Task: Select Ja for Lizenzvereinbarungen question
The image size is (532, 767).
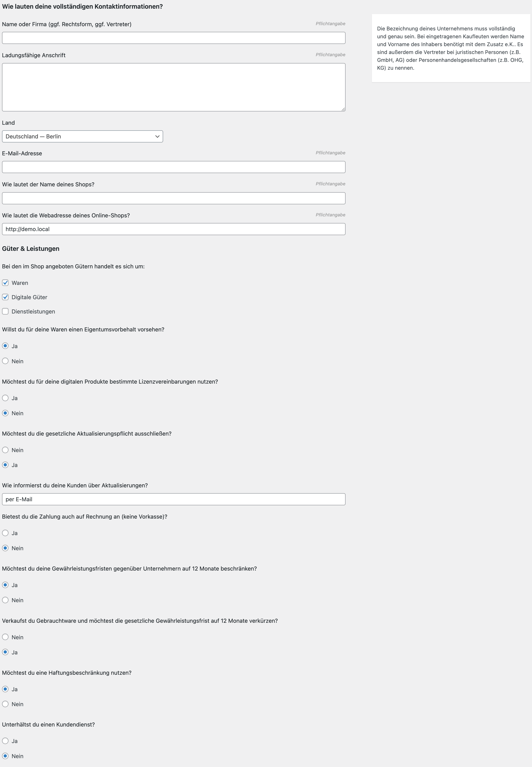Action: point(5,398)
